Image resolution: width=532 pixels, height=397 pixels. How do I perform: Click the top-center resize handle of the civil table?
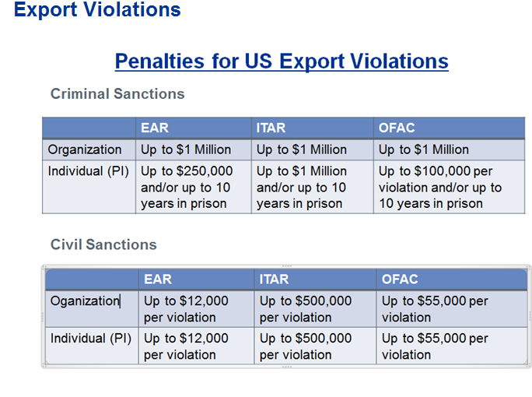[x=286, y=265]
